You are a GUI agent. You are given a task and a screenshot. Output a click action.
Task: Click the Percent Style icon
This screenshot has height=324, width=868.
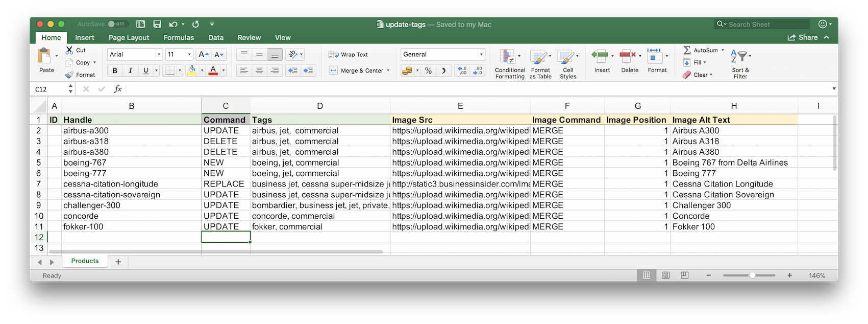pyautogui.click(x=428, y=71)
